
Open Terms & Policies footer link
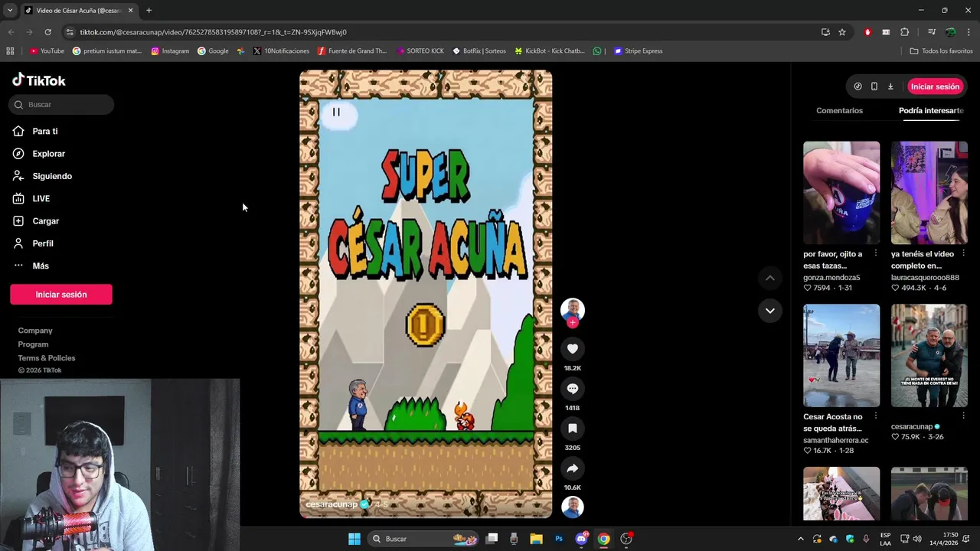[x=47, y=358]
